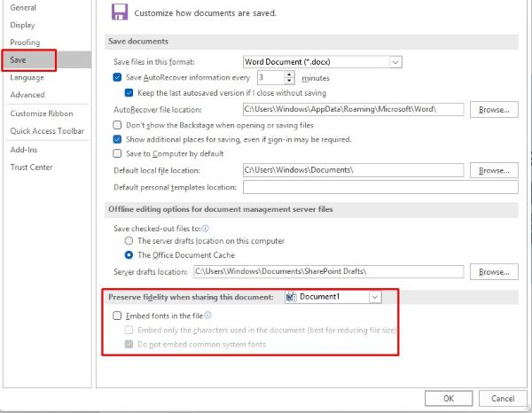Confirm options with OK button
532x413 pixels.
point(449,399)
